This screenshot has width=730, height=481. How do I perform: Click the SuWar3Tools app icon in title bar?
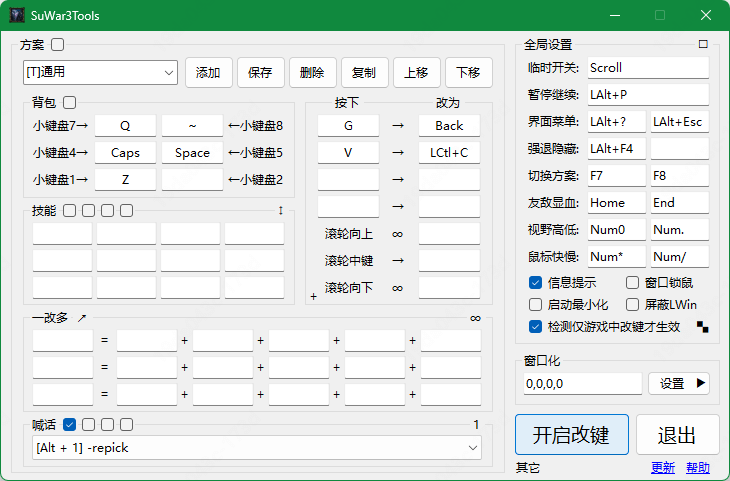point(17,15)
